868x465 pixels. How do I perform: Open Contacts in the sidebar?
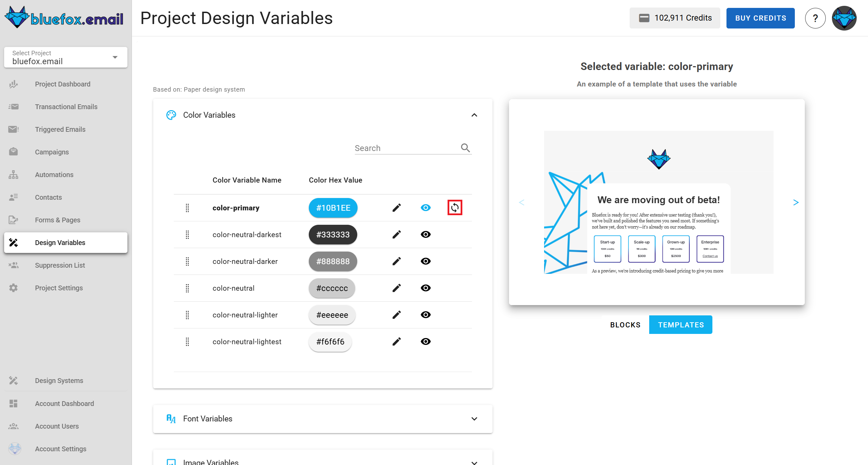(x=66, y=197)
